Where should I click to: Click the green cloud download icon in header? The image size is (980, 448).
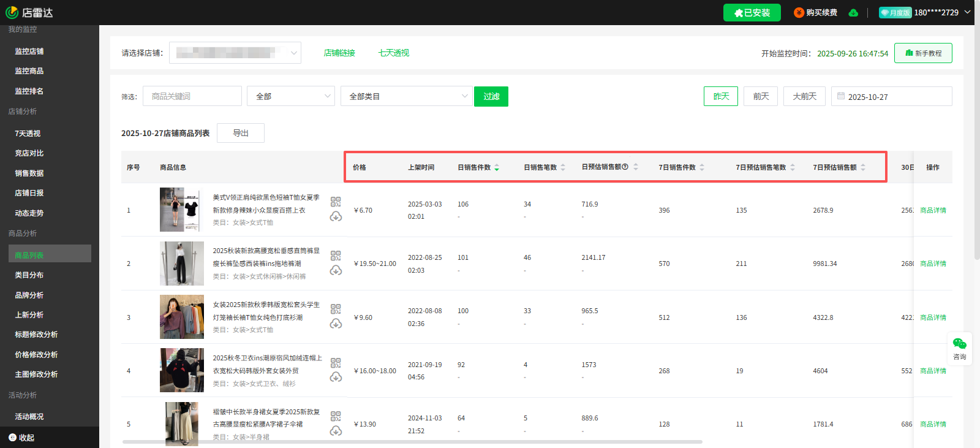point(853,12)
